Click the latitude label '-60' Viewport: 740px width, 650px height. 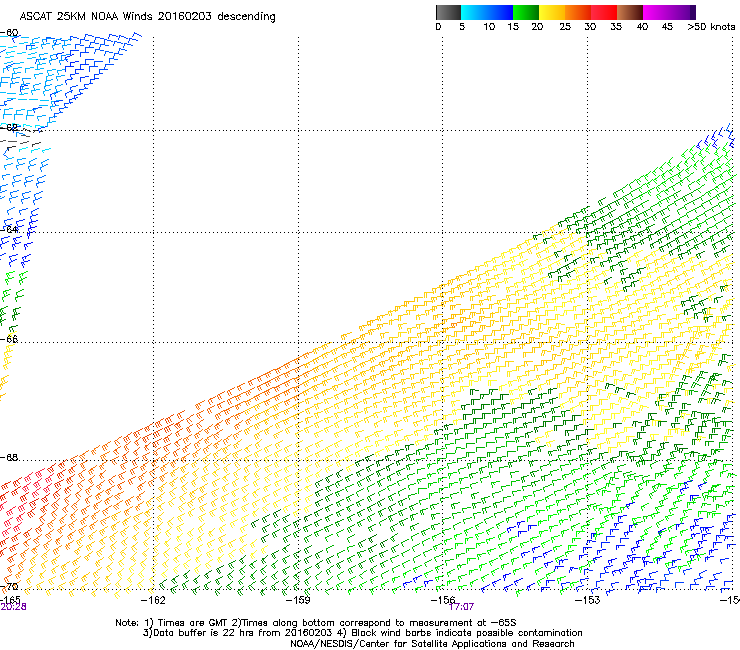(x=9, y=33)
